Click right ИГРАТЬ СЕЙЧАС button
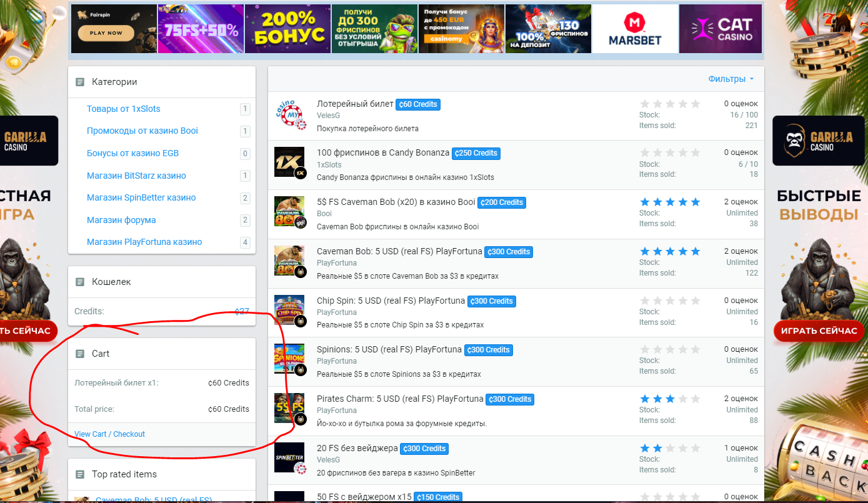 (819, 331)
